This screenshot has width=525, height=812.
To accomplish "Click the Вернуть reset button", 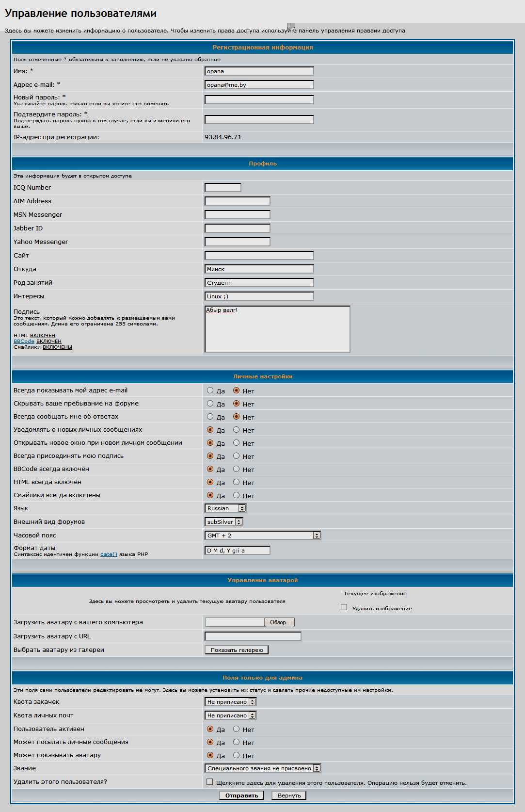I will click(x=289, y=796).
